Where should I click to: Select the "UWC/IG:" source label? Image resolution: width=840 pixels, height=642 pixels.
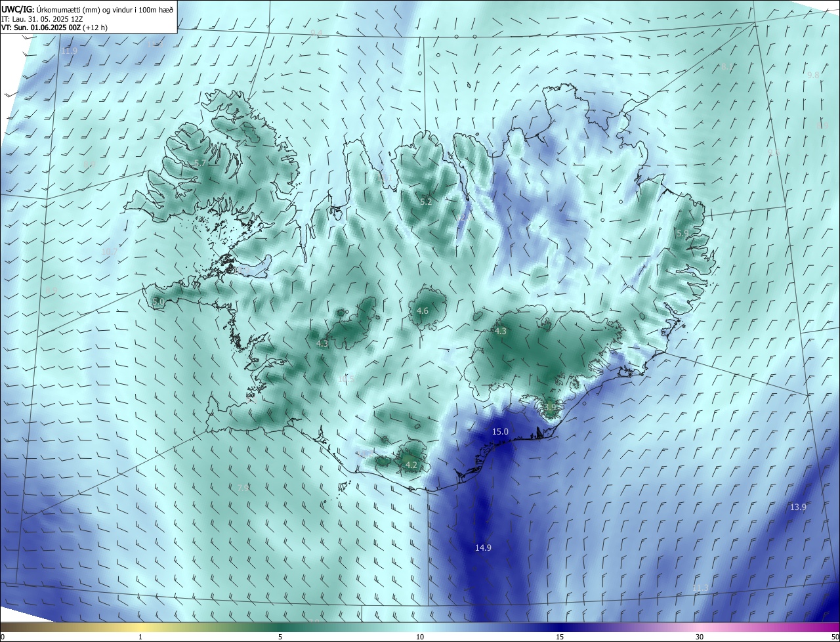18,9
